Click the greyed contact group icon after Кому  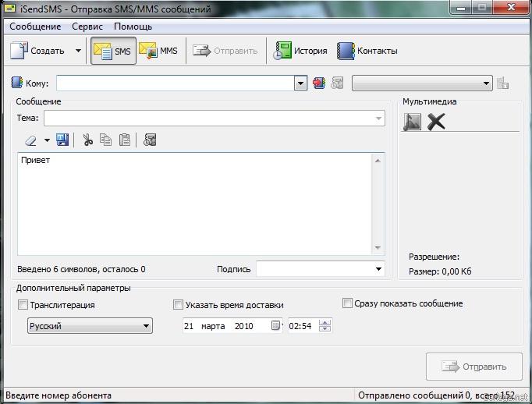[337, 83]
